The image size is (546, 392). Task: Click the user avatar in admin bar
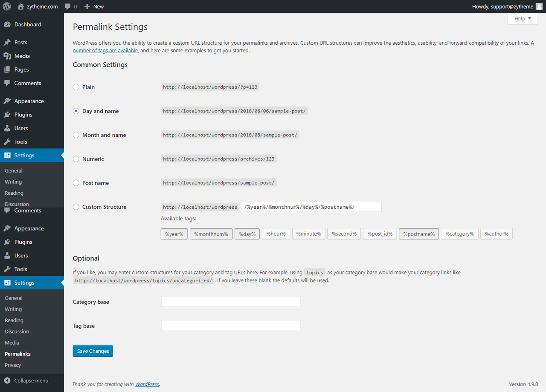pos(539,6)
